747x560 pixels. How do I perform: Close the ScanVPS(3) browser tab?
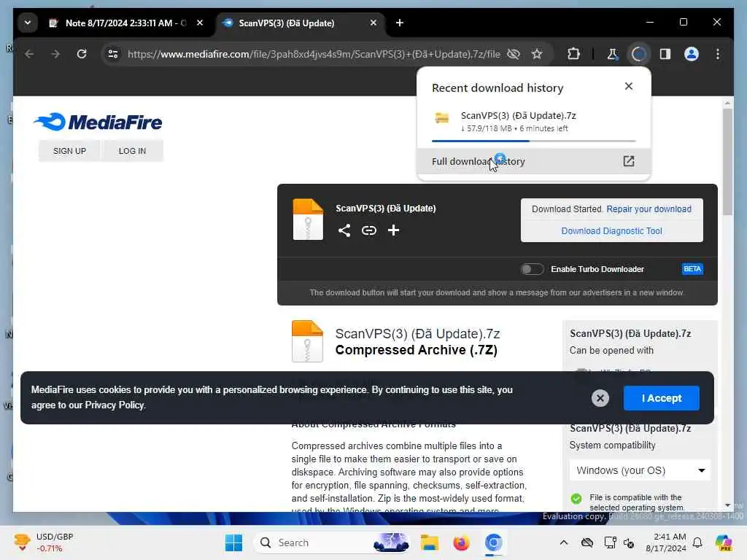click(373, 23)
